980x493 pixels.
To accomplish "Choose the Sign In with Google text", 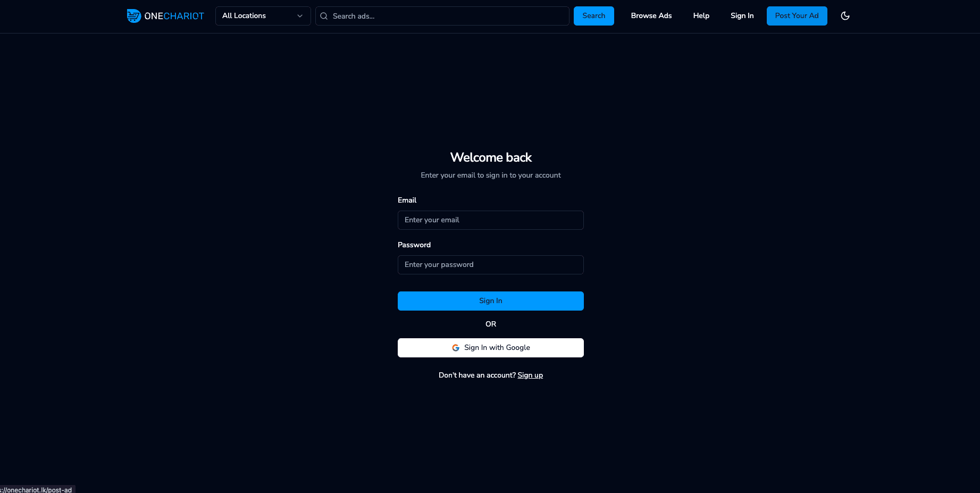I will coord(497,348).
